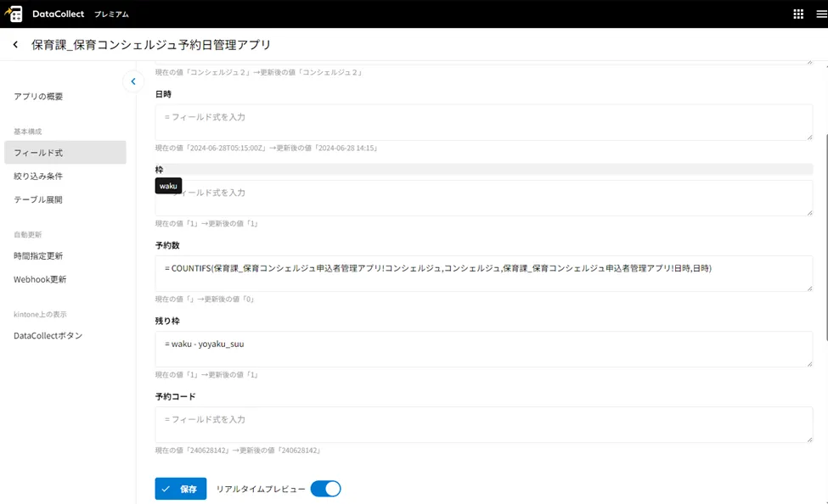Click the 残り枠 formula field
The width and height of the screenshot is (828, 504).
click(483, 349)
